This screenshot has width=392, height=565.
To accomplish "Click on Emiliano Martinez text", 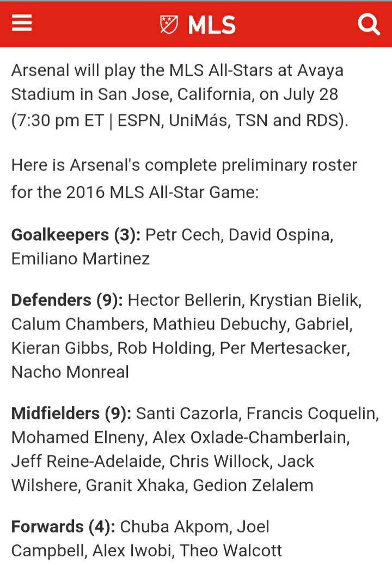I will point(81,259).
